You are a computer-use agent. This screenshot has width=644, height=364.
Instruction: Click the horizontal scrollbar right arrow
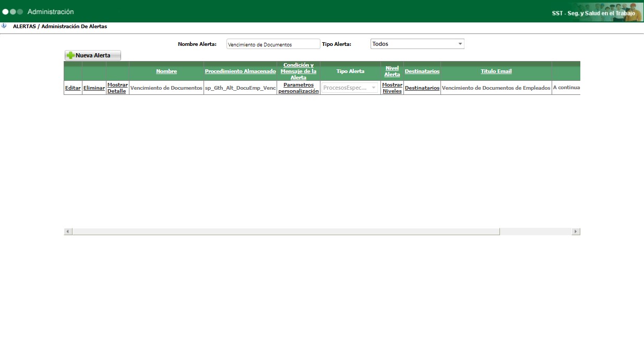coord(576,232)
